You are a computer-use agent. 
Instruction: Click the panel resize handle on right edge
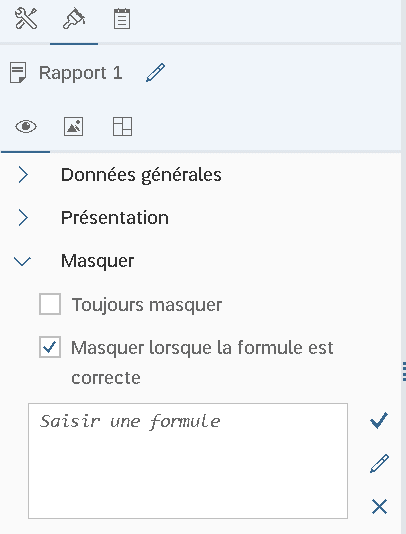pos(404,371)
